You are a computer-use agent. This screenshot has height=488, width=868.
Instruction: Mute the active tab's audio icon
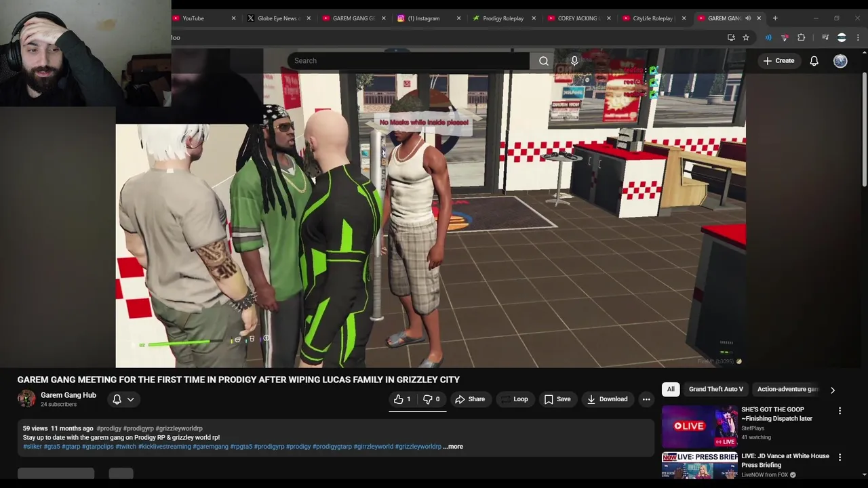[748, 18]
